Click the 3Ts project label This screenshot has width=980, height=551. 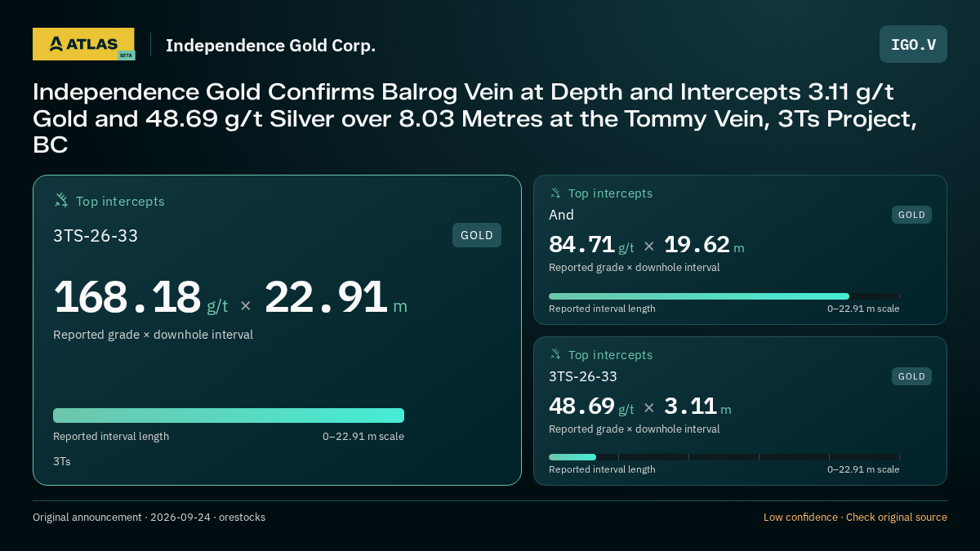coord(62,461)
